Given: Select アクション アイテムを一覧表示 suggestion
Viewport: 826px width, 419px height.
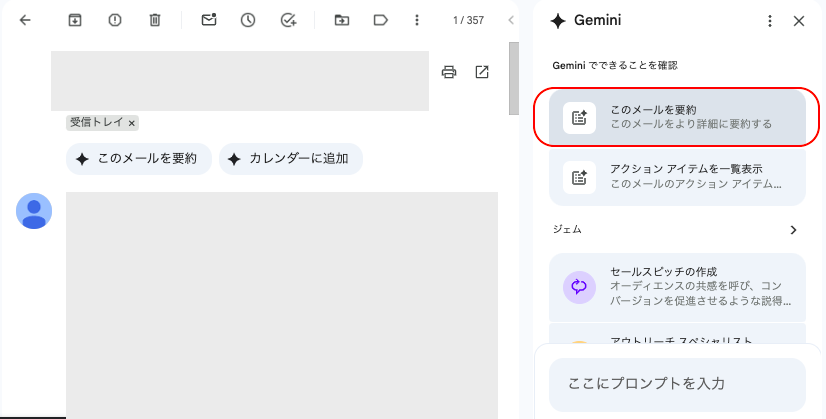Looking at the screenshot, I should (x=677, y=177).
